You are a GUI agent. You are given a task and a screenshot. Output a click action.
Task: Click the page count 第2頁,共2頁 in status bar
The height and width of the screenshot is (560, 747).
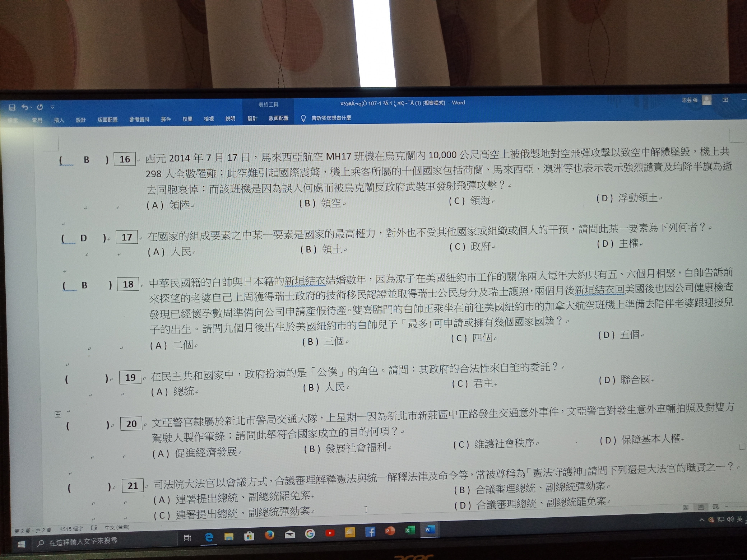(x=33, y=530)
